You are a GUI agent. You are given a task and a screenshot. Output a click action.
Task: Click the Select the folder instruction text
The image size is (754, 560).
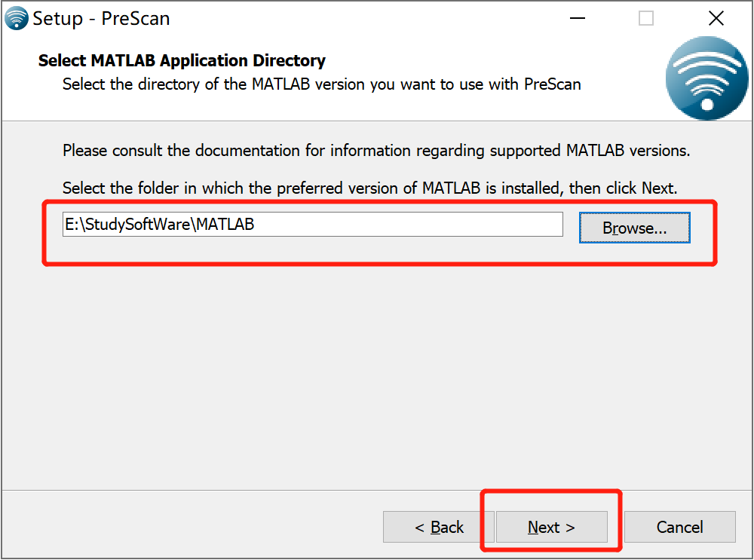(369, 188)
